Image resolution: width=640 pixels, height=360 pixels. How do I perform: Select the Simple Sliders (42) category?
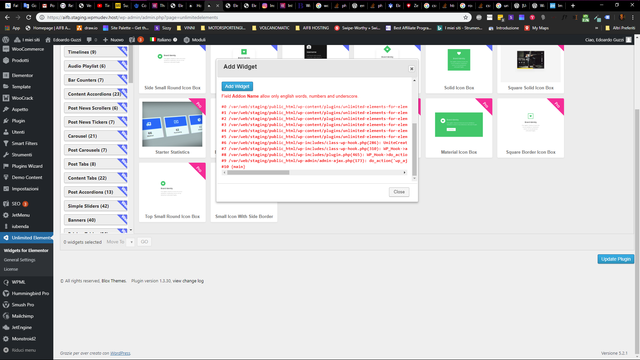click(x=96, y=206)
